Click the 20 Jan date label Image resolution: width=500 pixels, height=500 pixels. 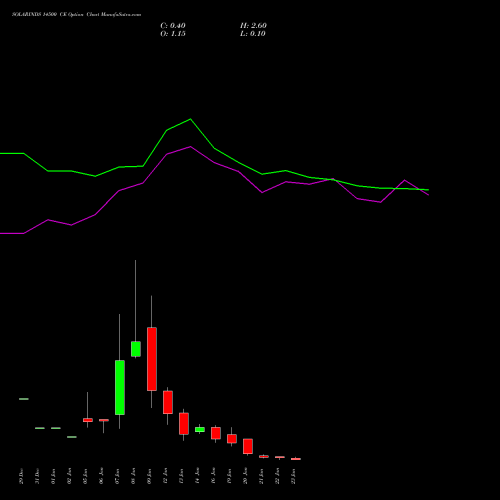click(x=246, y=476)
